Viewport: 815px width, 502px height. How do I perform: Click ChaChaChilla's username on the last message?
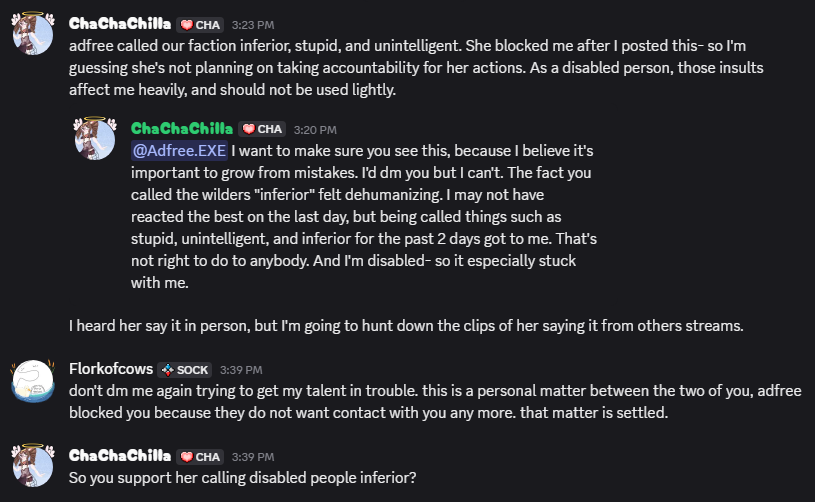[120, 456]
